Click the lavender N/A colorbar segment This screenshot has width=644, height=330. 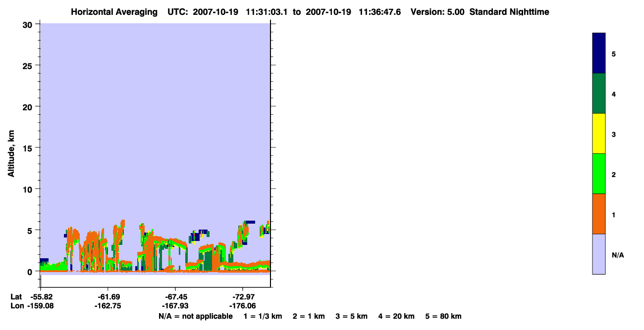coord(599,254)
